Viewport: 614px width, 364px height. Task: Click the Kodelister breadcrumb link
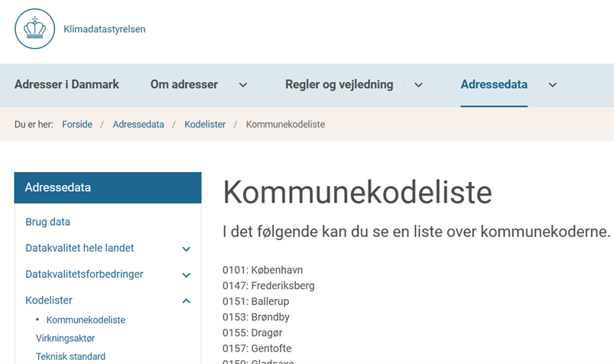(x=205, y=125)
